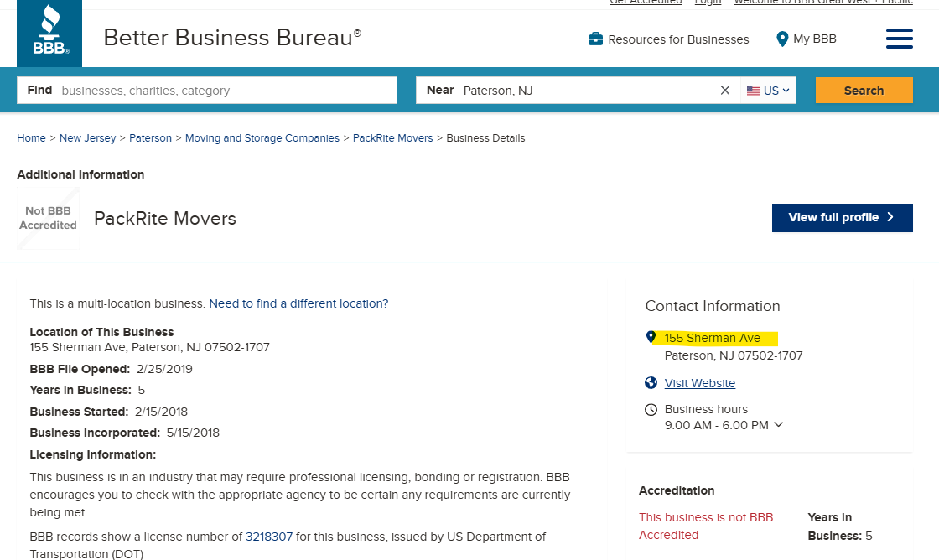Open the hamburger menu icon
The width and height of the screenshot is (939, 560).
pyautogui.click(x=899, y=39)
